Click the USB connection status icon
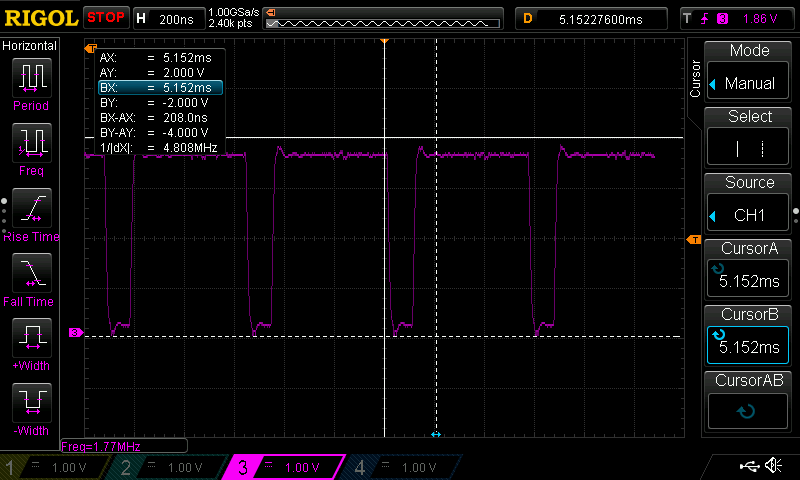 coord(749,465)
